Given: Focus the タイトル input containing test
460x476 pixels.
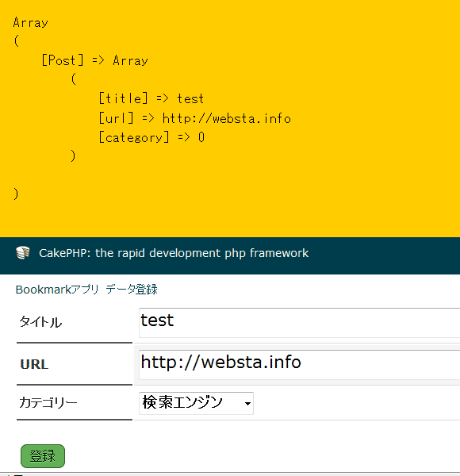Looking at the screenshot, I should tap(300, 323).
